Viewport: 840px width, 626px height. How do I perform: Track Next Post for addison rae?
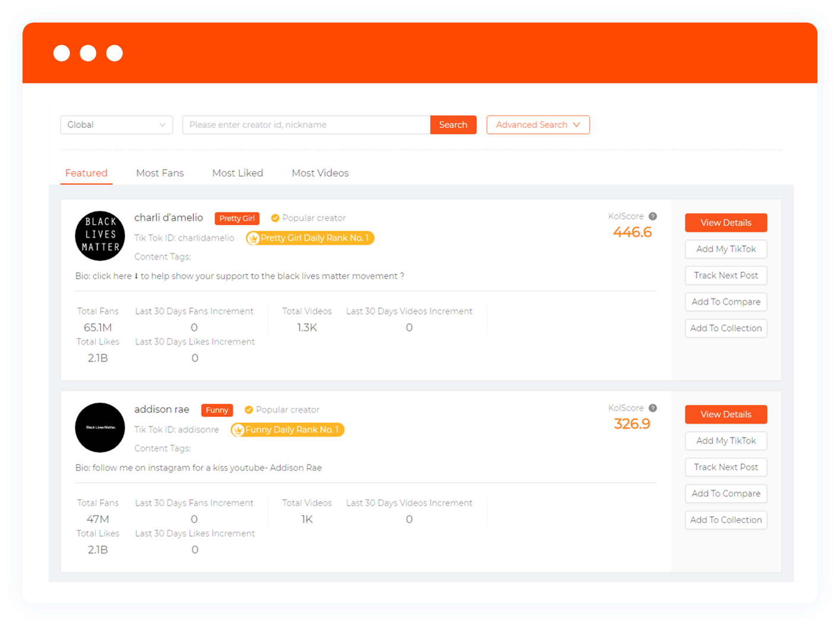coord(726,467)
